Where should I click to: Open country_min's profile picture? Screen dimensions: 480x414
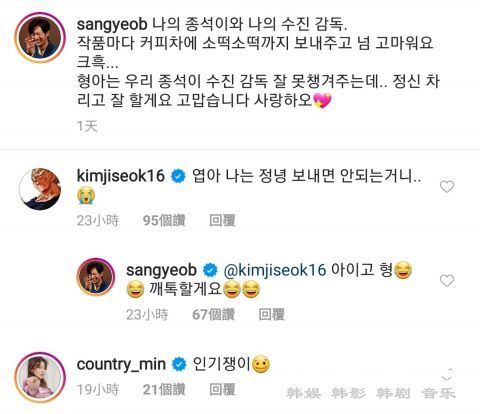pyautogui.click(x=40, y=377)
